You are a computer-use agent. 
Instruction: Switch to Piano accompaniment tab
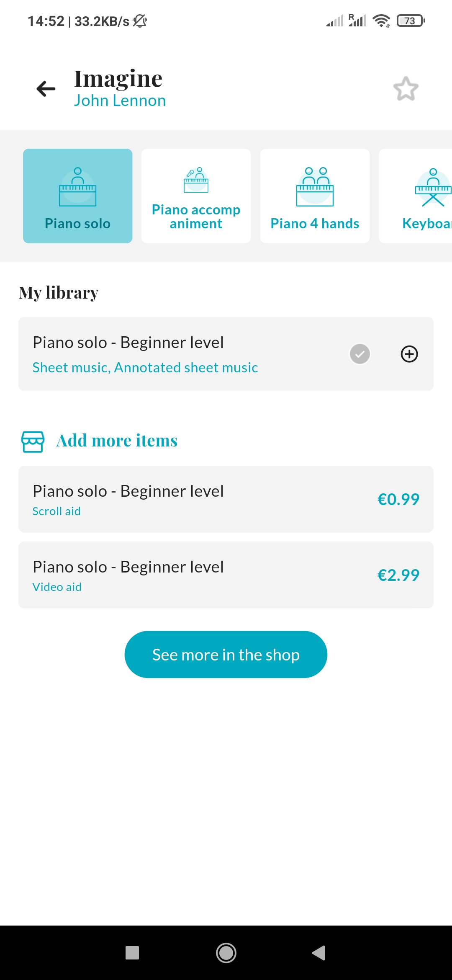click(196, 196)
